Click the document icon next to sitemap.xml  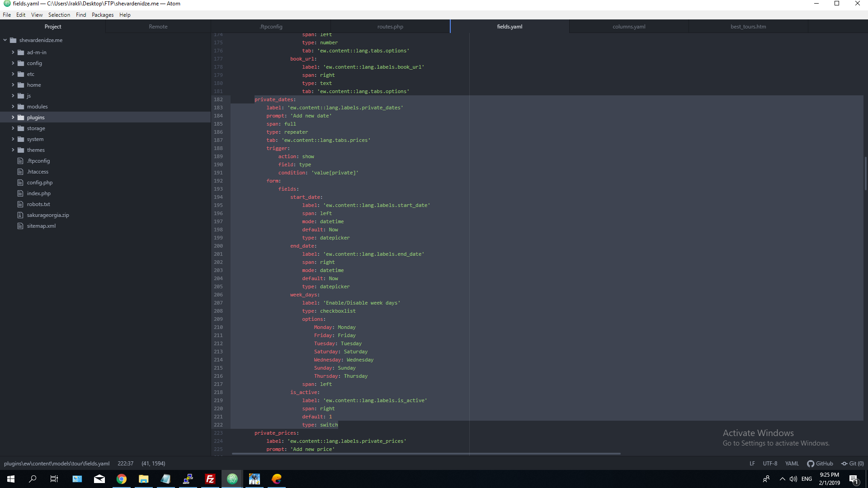click(20, 225)
